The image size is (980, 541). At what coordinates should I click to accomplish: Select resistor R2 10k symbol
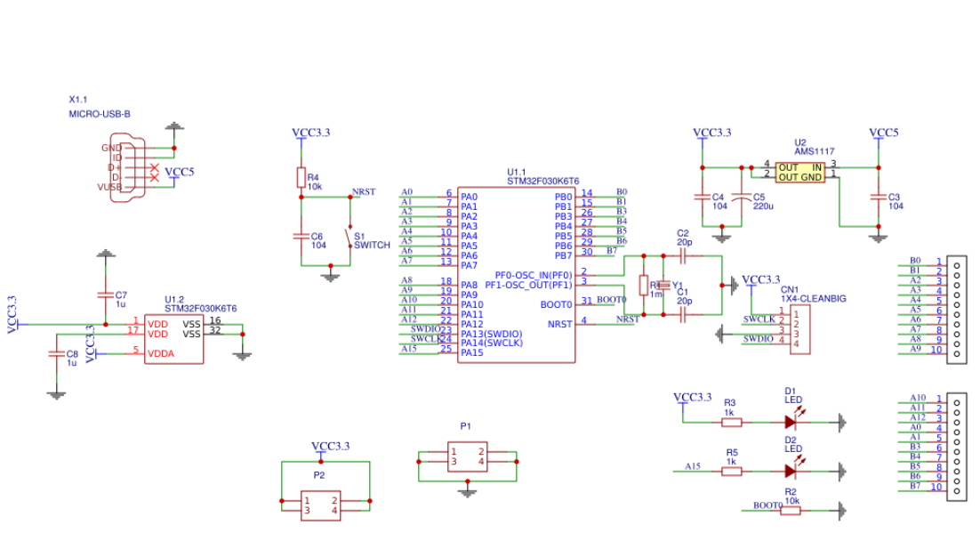(790, 511)
